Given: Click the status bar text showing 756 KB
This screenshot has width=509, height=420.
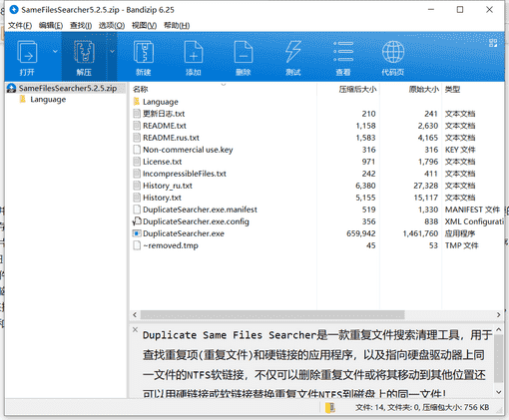Looking at the screenshot, I should click(x=422, y=407).
